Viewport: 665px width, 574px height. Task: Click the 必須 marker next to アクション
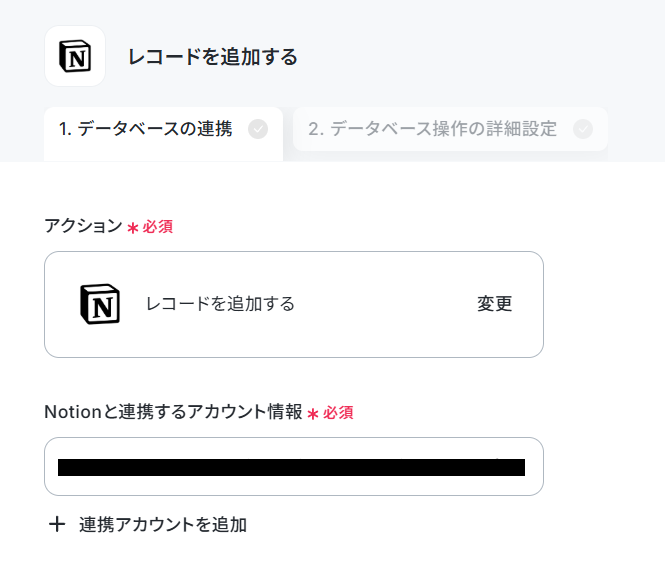tap(157, 227)
